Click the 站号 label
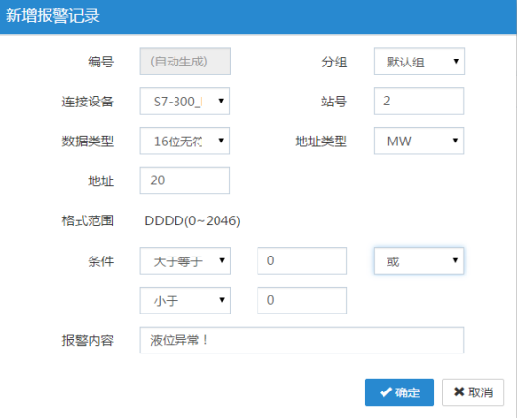 [334, 102]
